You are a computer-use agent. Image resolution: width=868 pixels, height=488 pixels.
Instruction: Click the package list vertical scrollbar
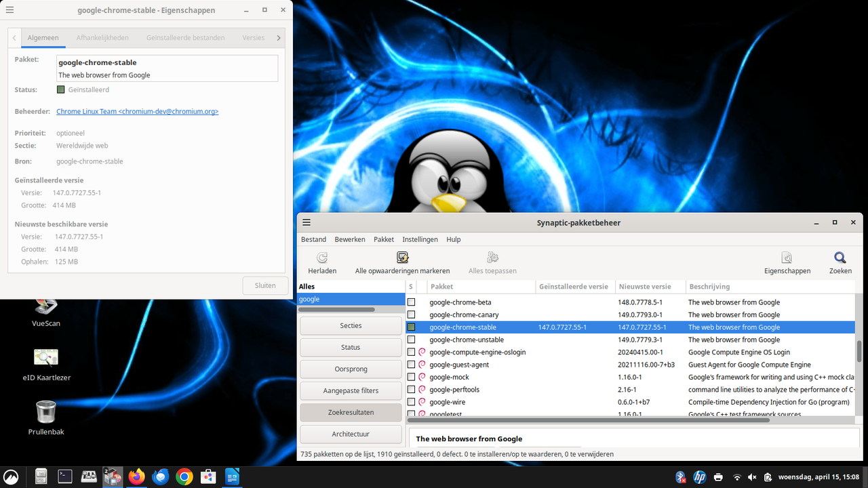(x=859, y=351)
